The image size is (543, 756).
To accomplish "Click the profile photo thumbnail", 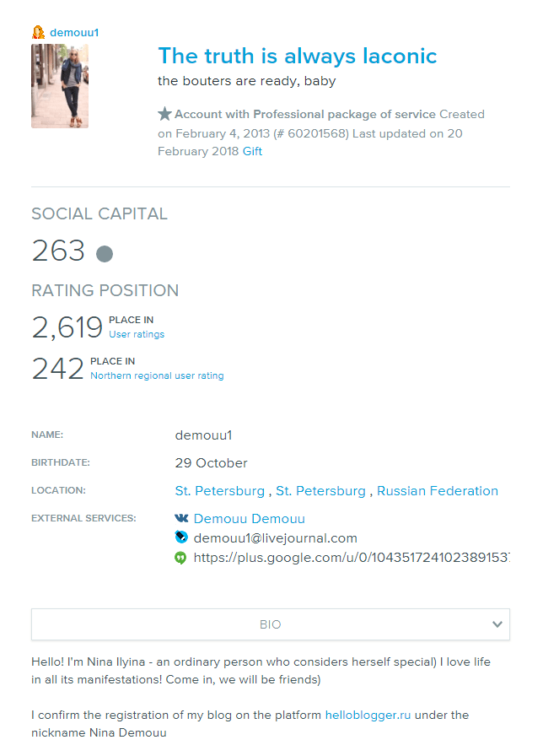I will tap(60, 86).
